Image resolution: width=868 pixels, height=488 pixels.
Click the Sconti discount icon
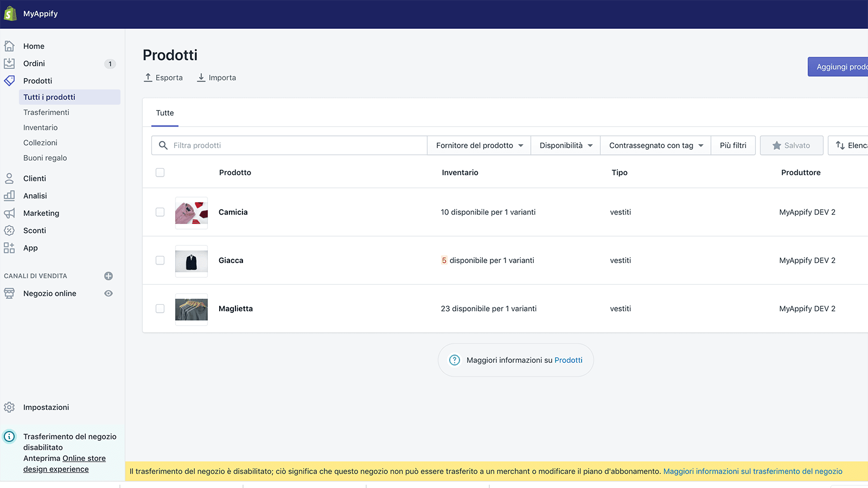[9, 230]
